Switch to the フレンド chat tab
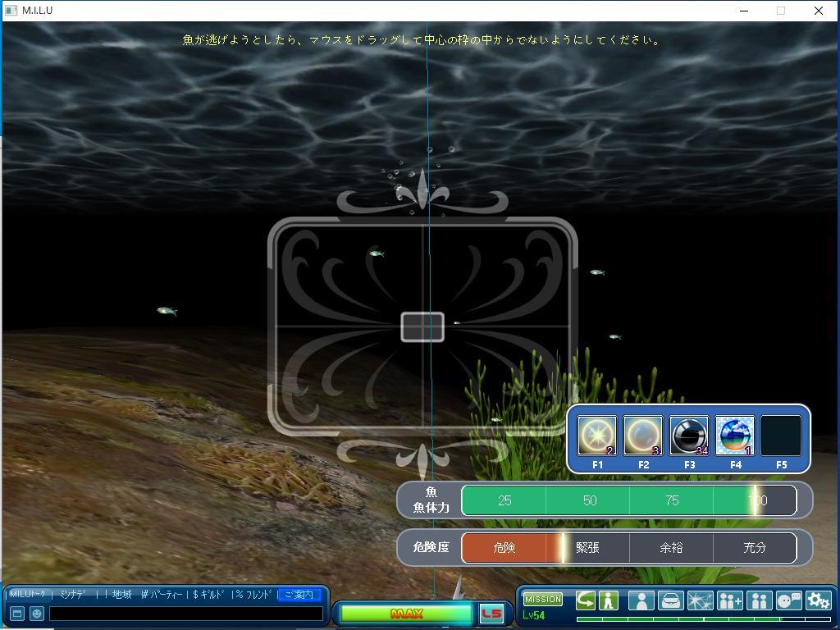The image size is (840, 630). (x=254, y=594)
